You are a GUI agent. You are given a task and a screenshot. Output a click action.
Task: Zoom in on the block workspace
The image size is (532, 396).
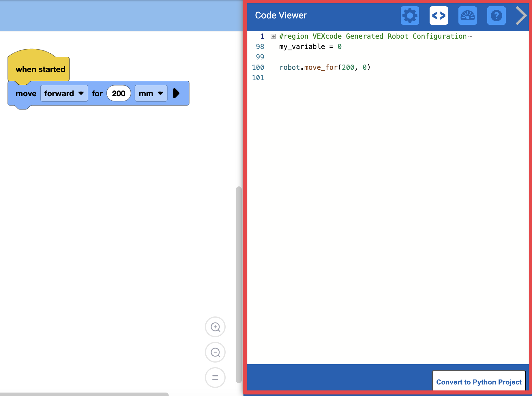pos(215,327)
